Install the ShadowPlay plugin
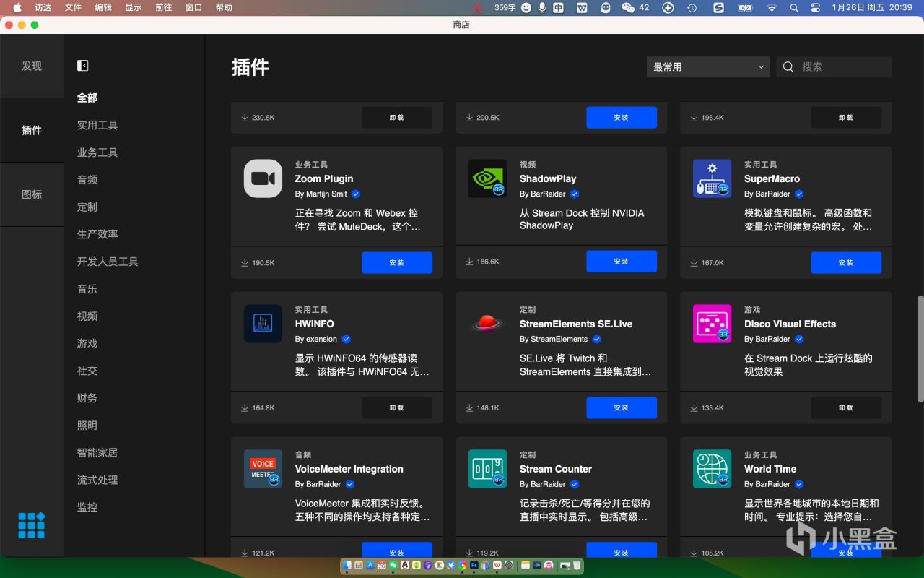This screenshot has height=578, width=924. (622, 262)
